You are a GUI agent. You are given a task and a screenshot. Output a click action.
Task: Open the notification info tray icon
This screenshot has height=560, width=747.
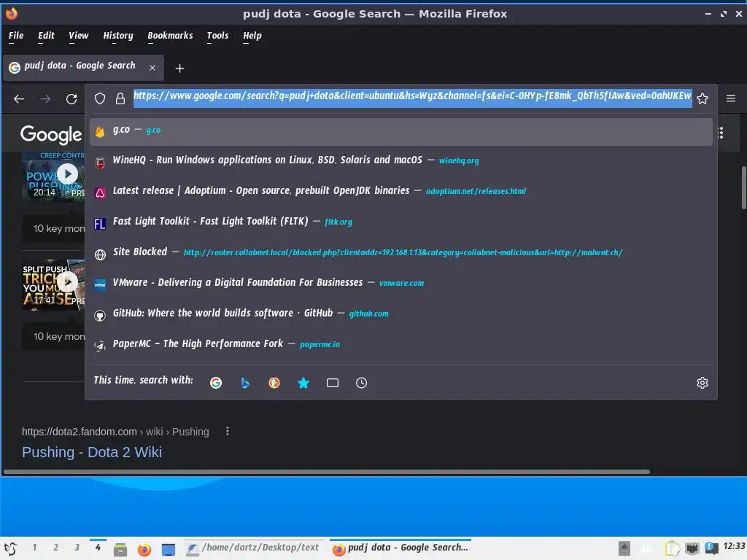pos(711,548)
